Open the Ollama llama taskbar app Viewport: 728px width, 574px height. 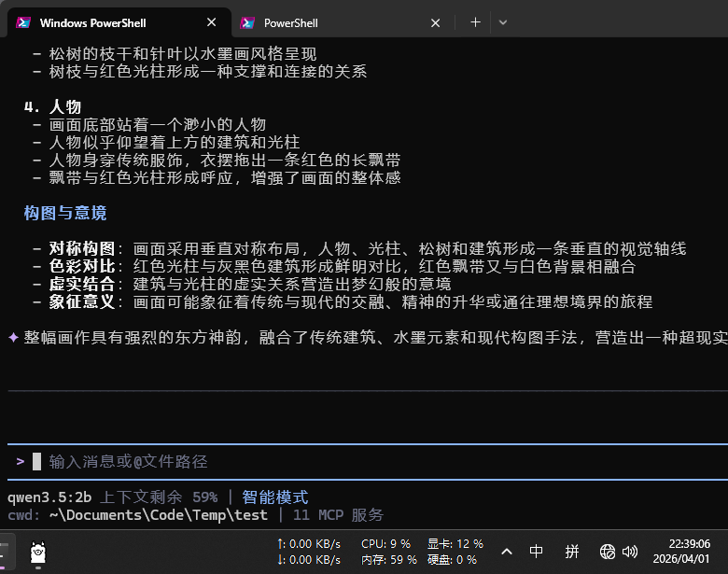(38, 553)
